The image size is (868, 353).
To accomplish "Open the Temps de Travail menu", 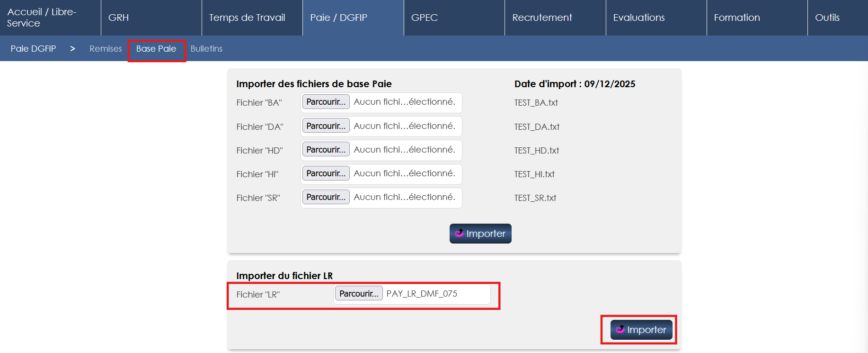I will pyautogui.click(x=247, y=18).
